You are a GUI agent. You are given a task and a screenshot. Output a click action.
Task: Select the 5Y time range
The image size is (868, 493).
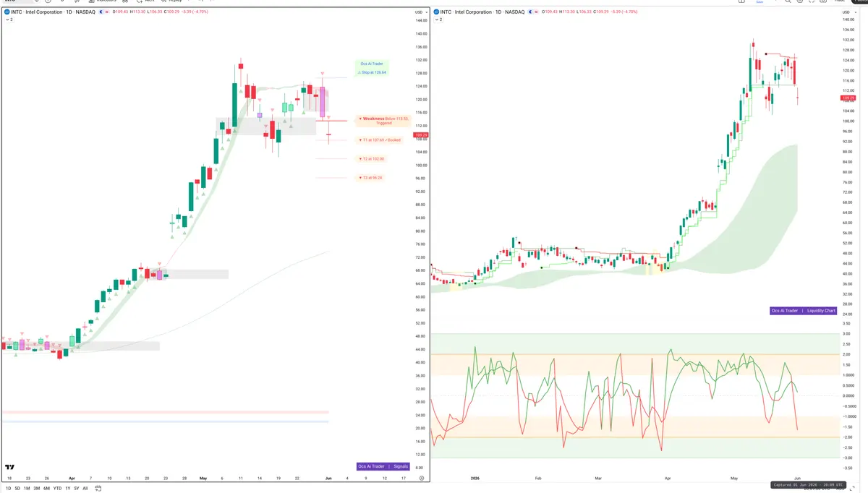coord(76,488)
